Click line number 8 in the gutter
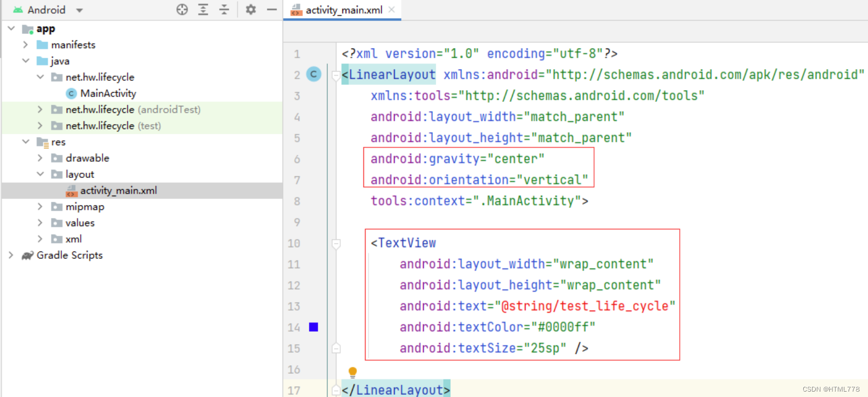Image resolution: width=868 pixels, height=397 pixels. pos(297,201)
